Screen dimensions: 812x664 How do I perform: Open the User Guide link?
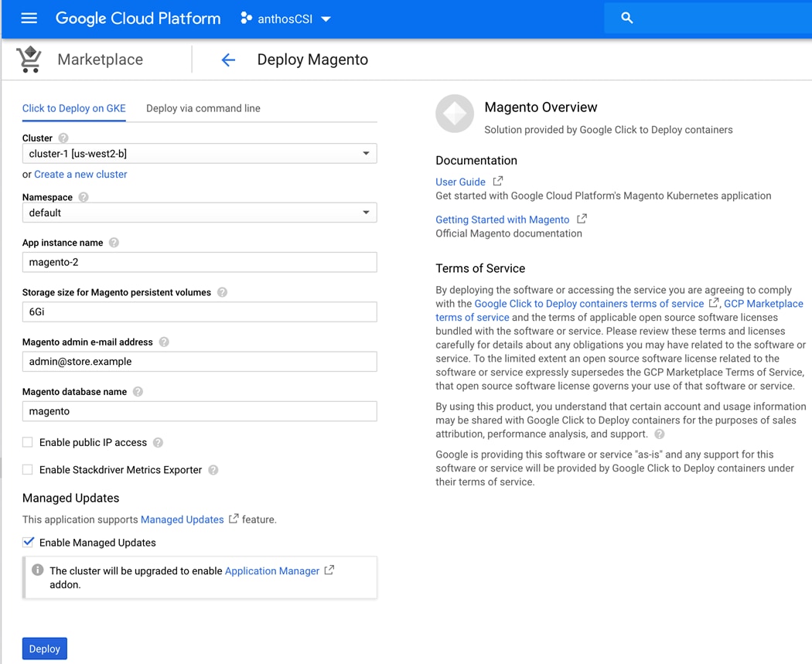click(x=460, y=182)
